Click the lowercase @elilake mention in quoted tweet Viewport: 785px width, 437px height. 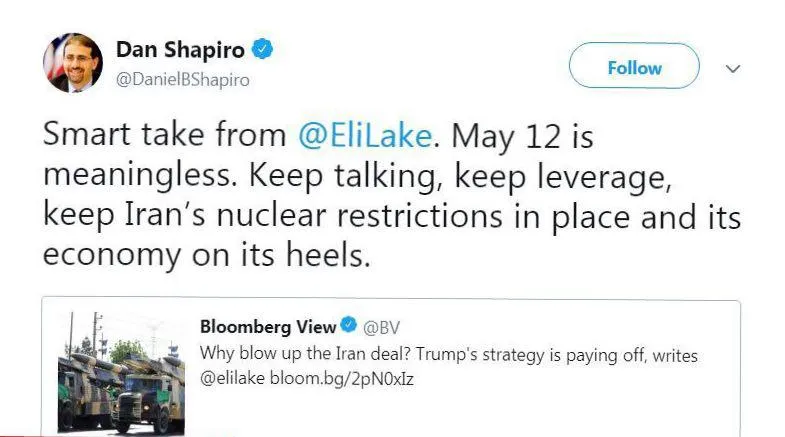click(232, 378)
